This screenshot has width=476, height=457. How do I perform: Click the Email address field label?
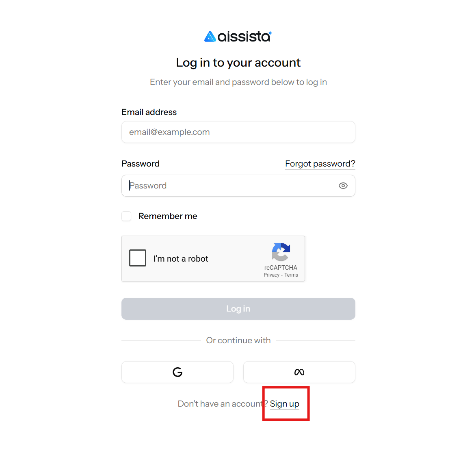(149, 112)
